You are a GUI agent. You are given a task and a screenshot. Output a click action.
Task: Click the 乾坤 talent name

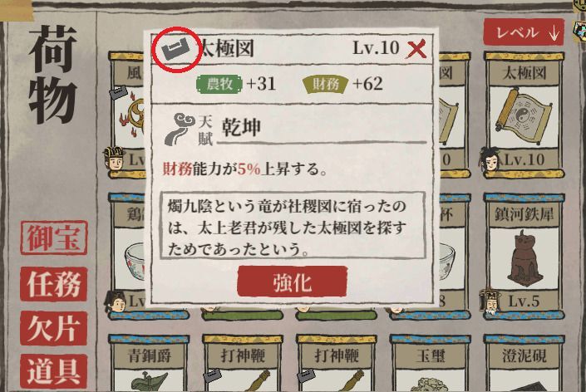(241, 128)
